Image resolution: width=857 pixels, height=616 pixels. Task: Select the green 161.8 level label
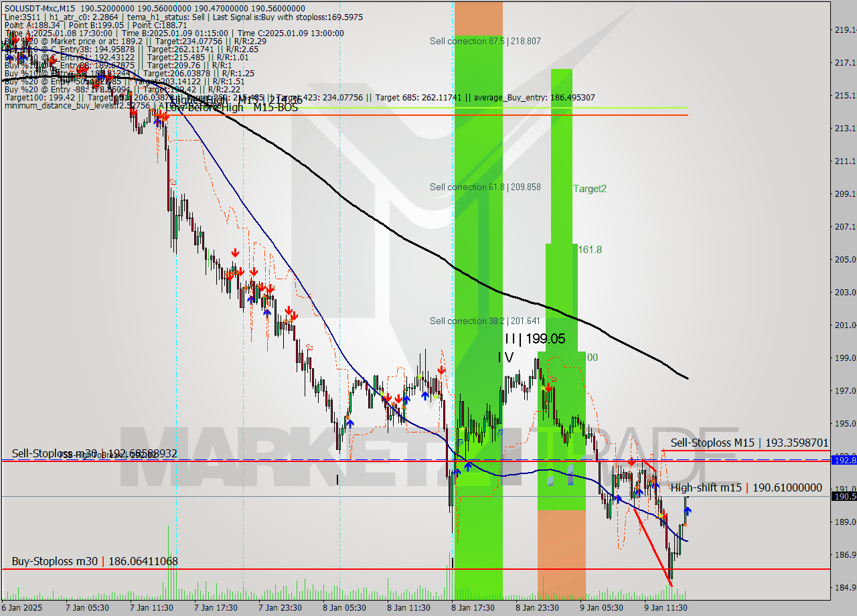[x=590, y=249]
